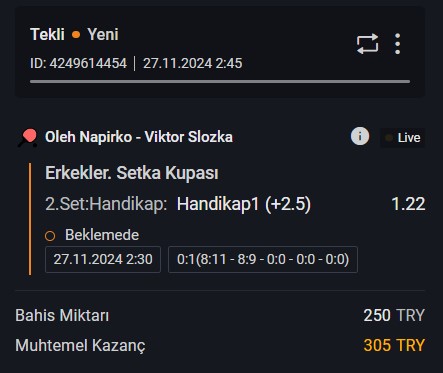Viewport: 443px width, 373px height.
Task: Click the gray progress bar under ID
Action: [220, 81]
